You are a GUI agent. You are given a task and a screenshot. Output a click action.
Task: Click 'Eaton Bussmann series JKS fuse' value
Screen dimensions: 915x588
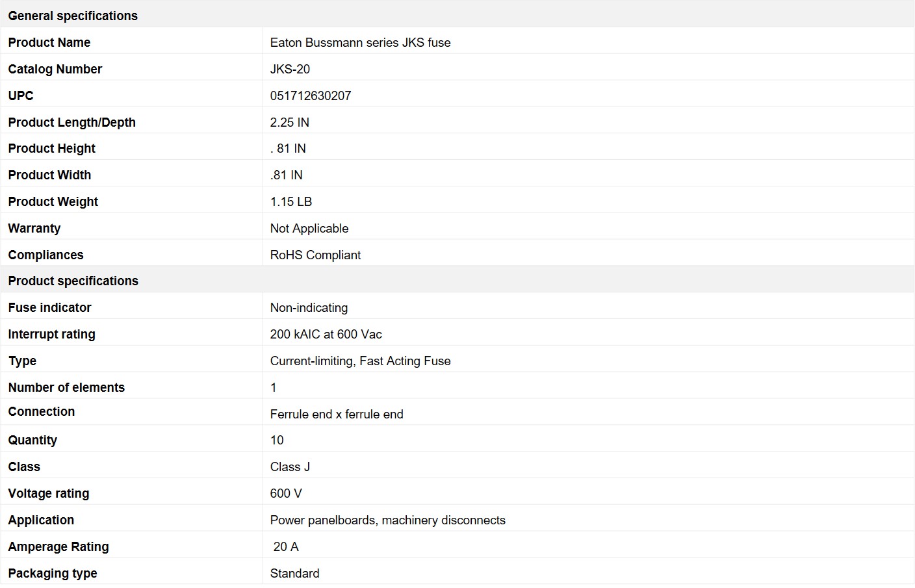click(360, 42)
